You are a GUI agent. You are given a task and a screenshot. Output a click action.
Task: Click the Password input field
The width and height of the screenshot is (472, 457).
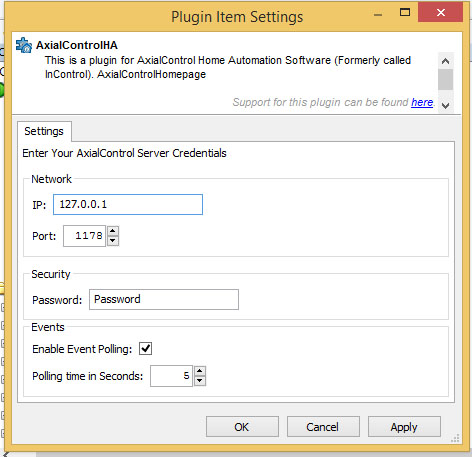164,299
